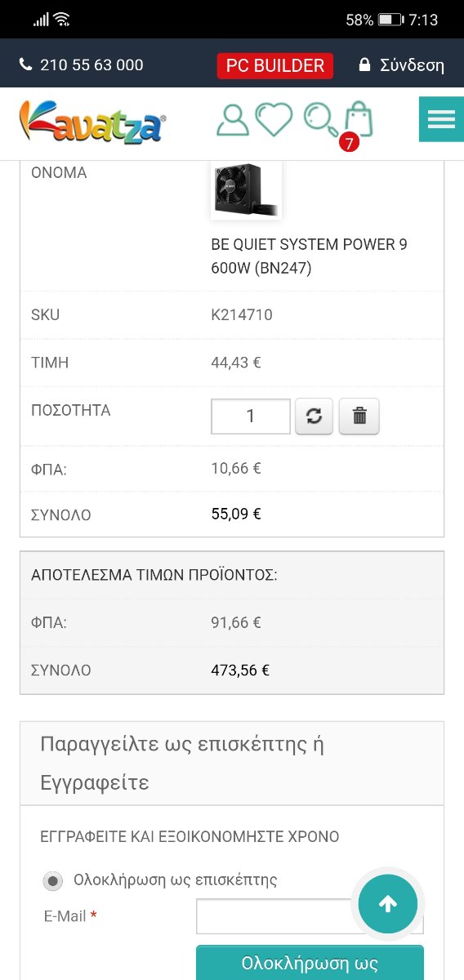Open the BE QUIET power supply thumbnail
The image size is (464, 980).
(246, 190)
